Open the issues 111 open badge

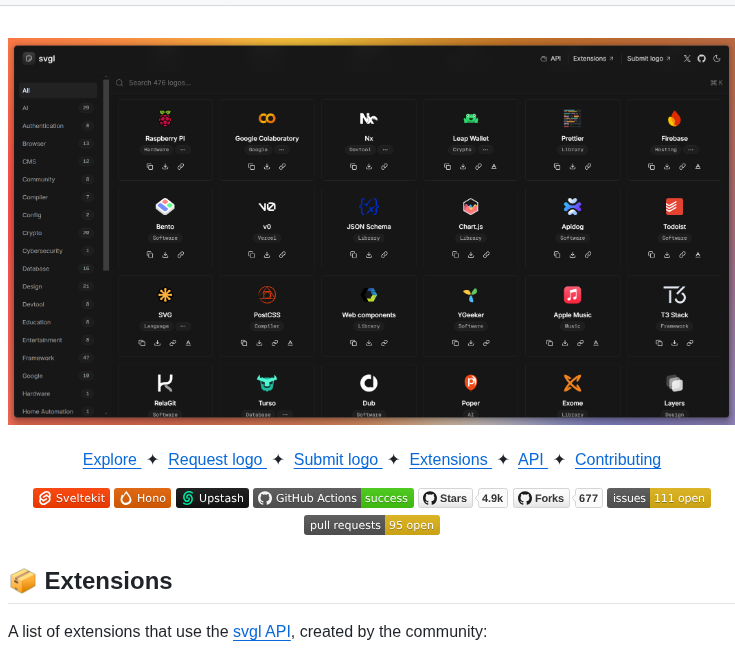click(659, 498)
